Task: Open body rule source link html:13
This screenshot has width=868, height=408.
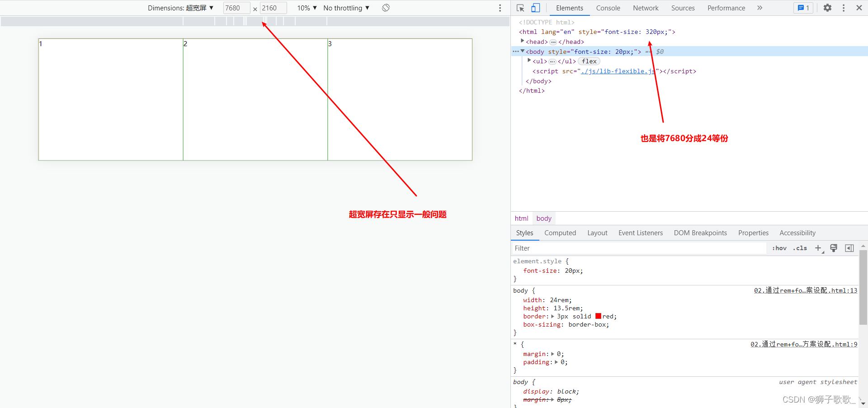Action: (x=806, y=290)
